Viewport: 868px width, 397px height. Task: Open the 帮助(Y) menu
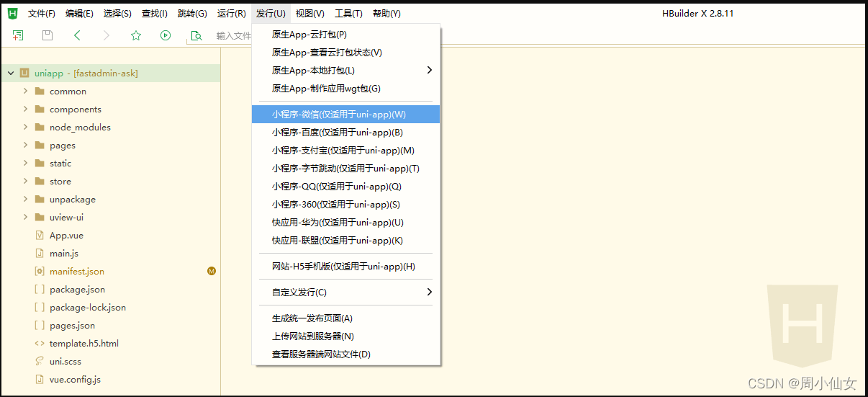pos(387,14)
